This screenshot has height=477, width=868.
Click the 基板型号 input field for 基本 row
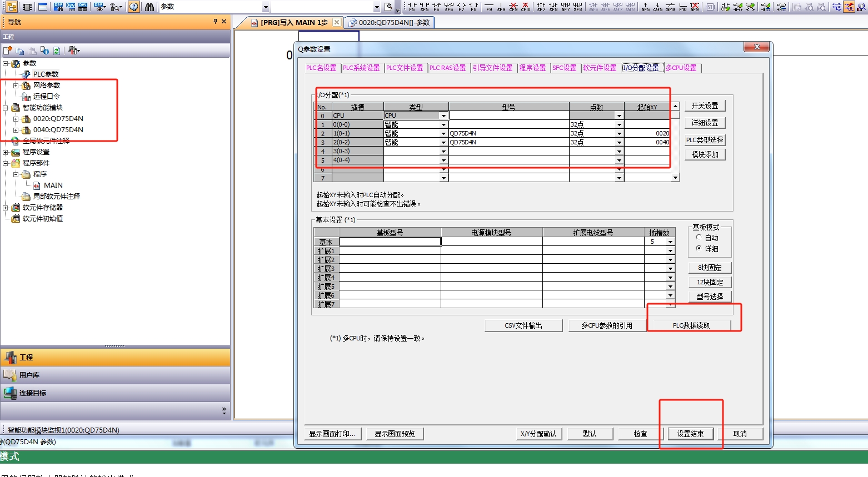(390, 242)
